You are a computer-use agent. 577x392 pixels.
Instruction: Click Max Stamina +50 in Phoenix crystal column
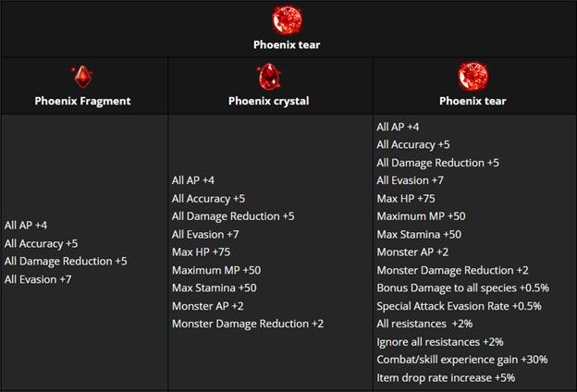(215, 288)
